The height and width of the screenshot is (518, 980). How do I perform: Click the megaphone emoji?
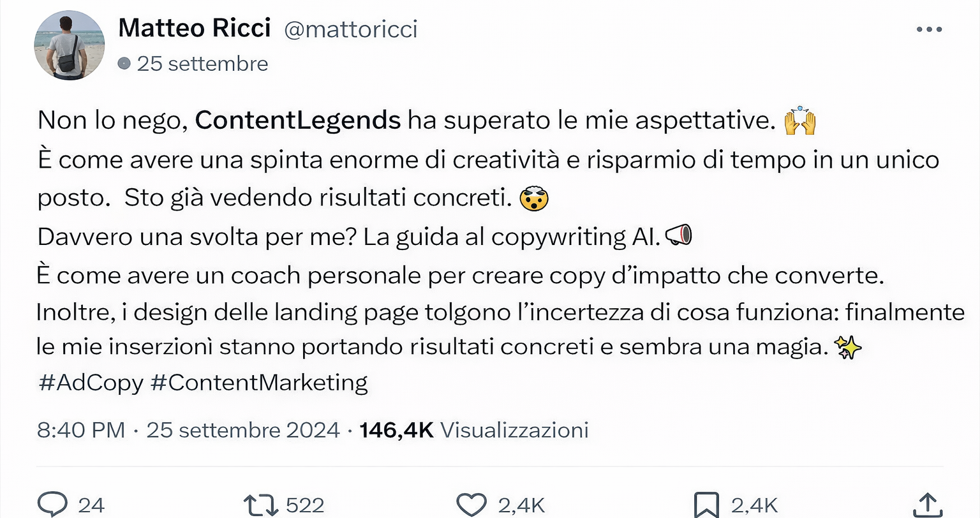[678, 236]
